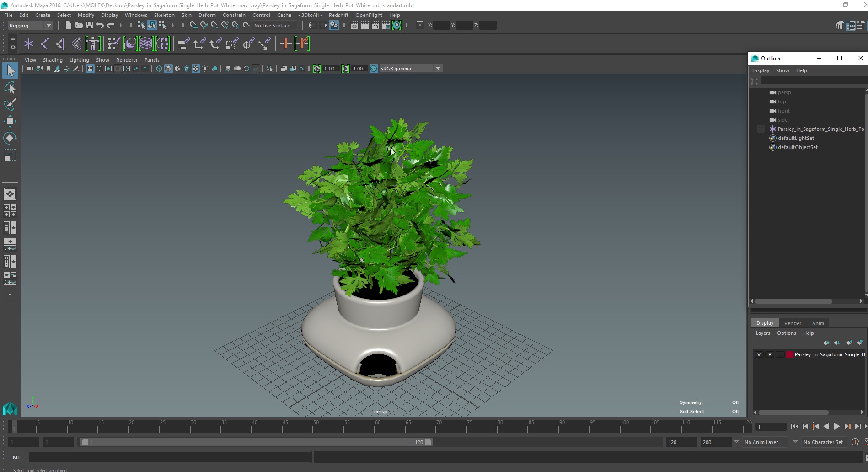Screen dimensions: 868x472
Task: Click Outliner horizontal scrollbar
Action: [x=793, y=301]
